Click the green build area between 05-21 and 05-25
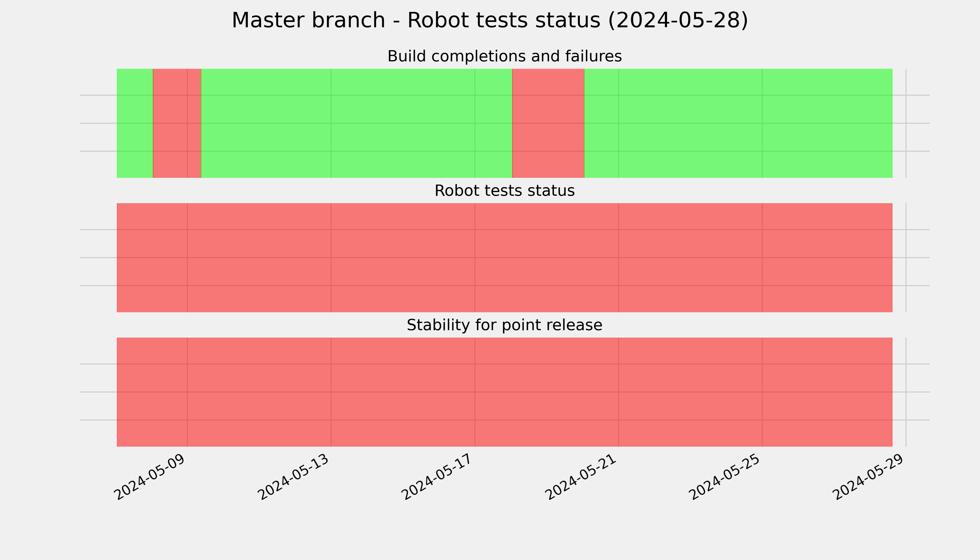The width and height of the screenshot is (980, 560). [x=690, y=123]
